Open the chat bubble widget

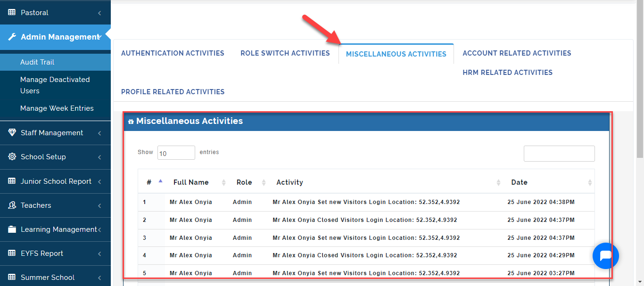pyautogui.click(x=606, y=256)
